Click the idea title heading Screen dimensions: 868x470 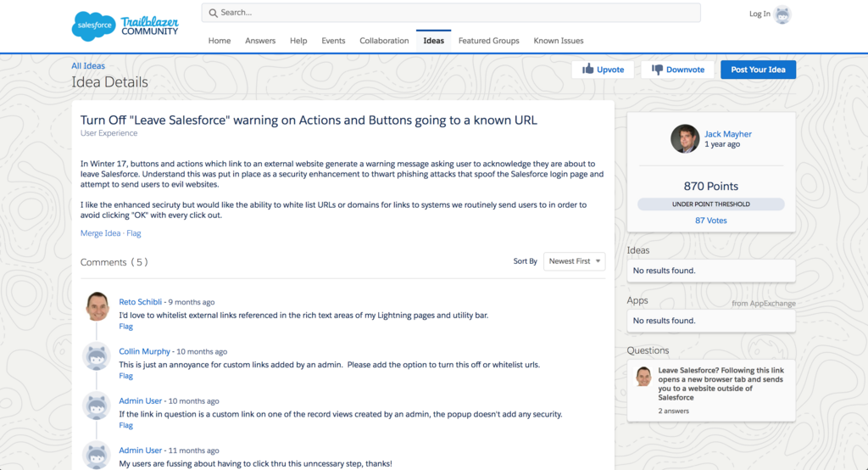pyautogui.click(x=309, y=120)
